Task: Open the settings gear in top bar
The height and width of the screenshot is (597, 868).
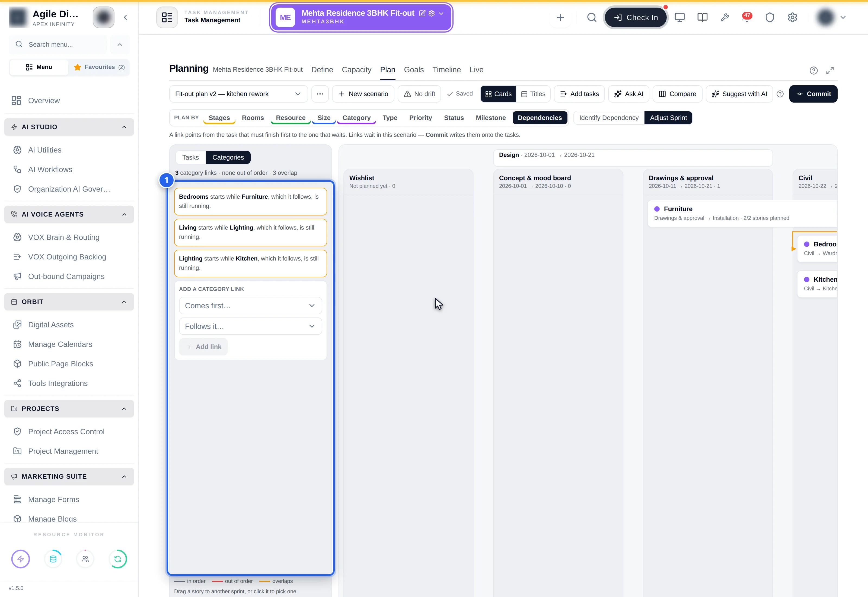Action: [x=793, y=17]
